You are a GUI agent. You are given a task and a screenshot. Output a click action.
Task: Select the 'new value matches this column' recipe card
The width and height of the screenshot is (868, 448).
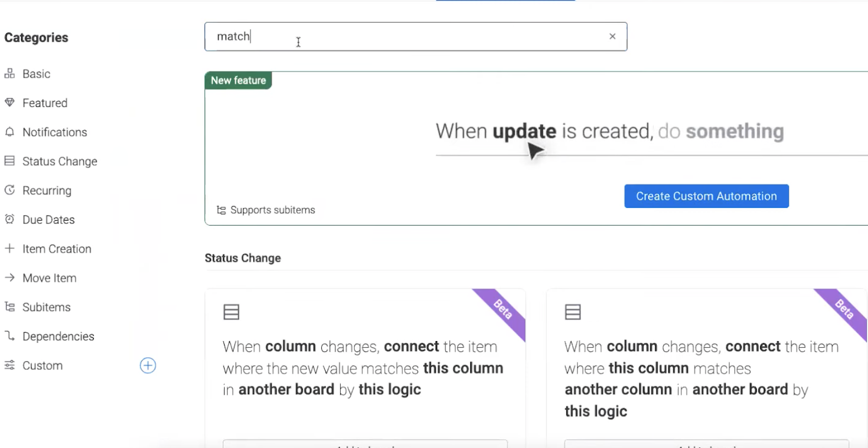(x=365, y=369)
